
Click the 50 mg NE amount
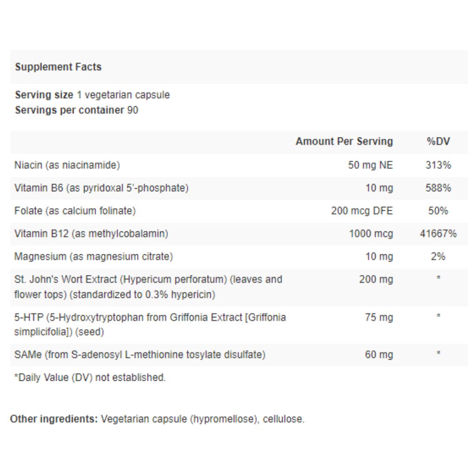(x=370, y=165)
